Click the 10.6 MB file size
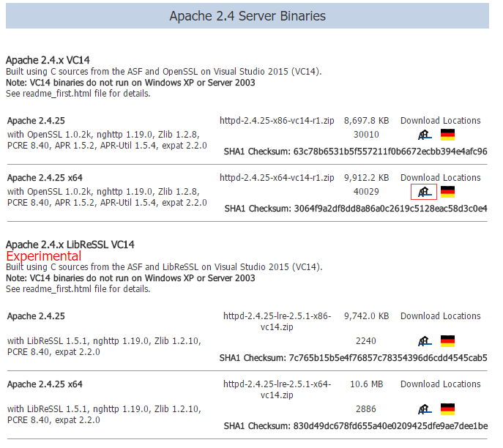The width and height of the screenshot is (503, 448). [x=366, y=384]
